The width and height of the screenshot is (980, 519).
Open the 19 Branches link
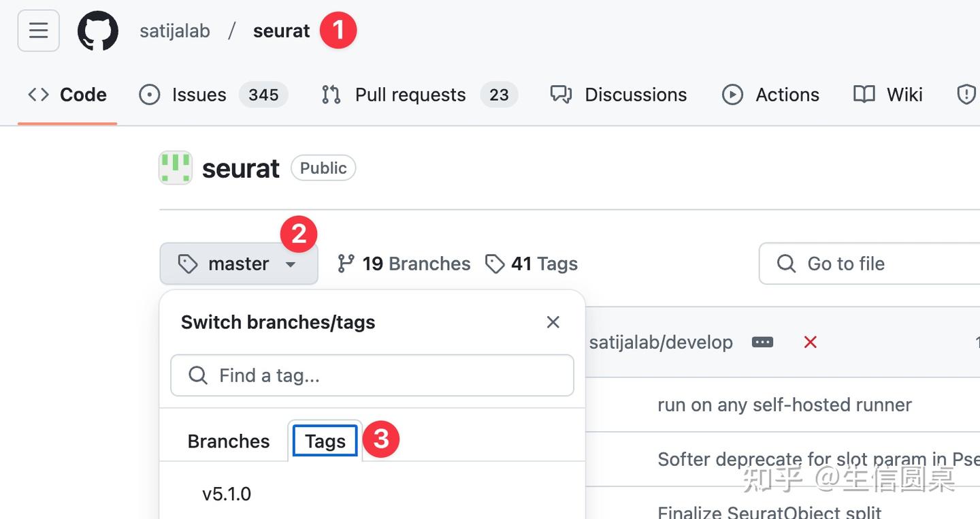pos(404,264)
